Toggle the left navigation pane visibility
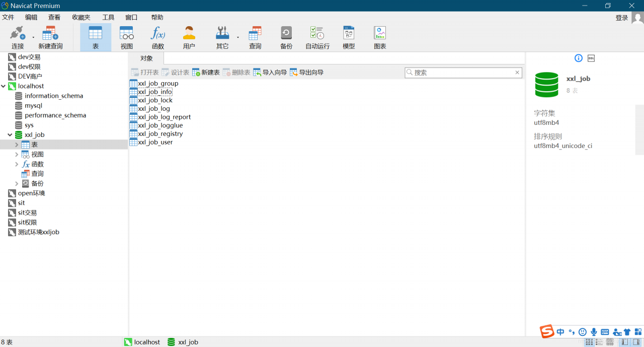644x347 pixels. tap(624, 342)
